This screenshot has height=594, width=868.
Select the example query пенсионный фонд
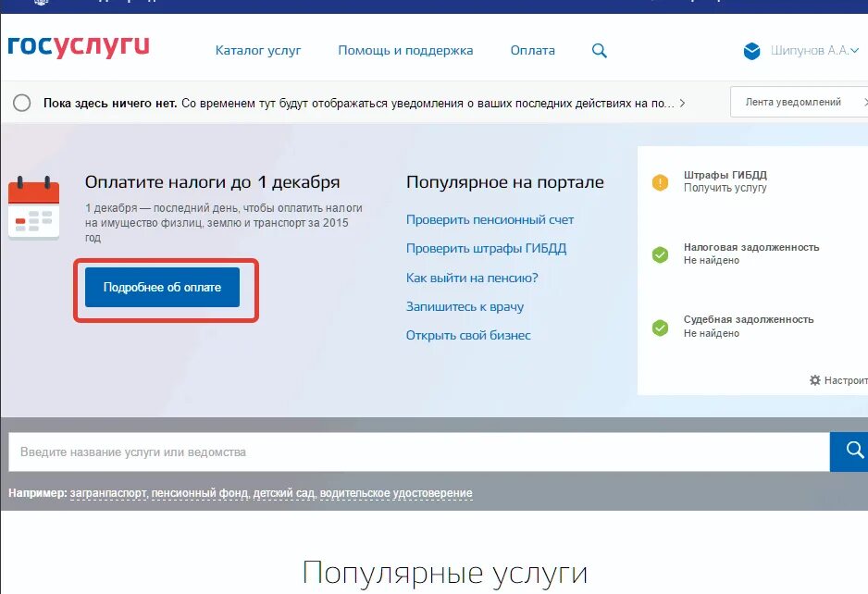pos(200,493)
